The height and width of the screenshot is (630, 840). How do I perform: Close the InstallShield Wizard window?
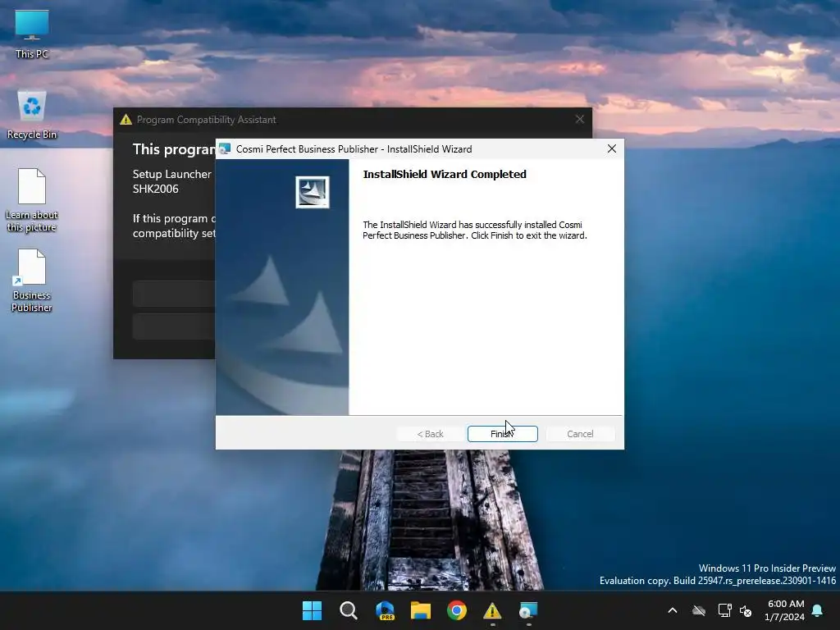pyautogui.click(x=612, y=149)
